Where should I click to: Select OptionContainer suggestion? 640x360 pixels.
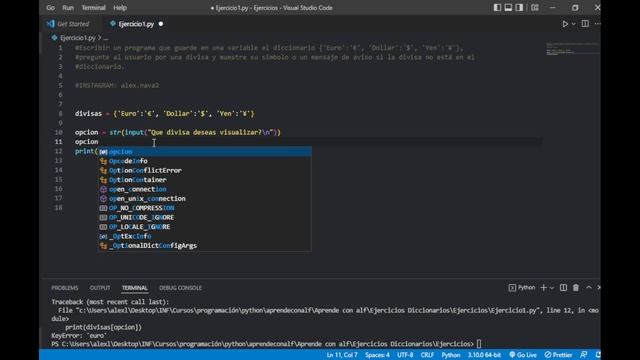tap(205, 180)
